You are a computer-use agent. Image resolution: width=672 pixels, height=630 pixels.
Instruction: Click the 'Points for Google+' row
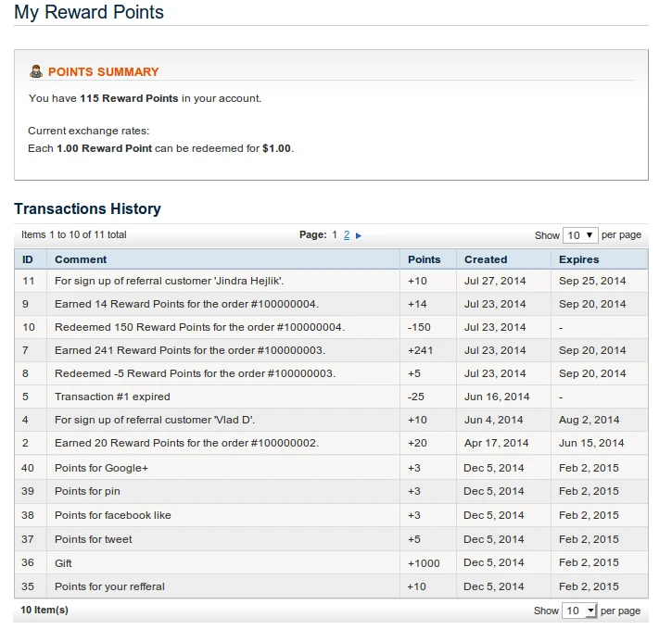click(x=101, y=468)
